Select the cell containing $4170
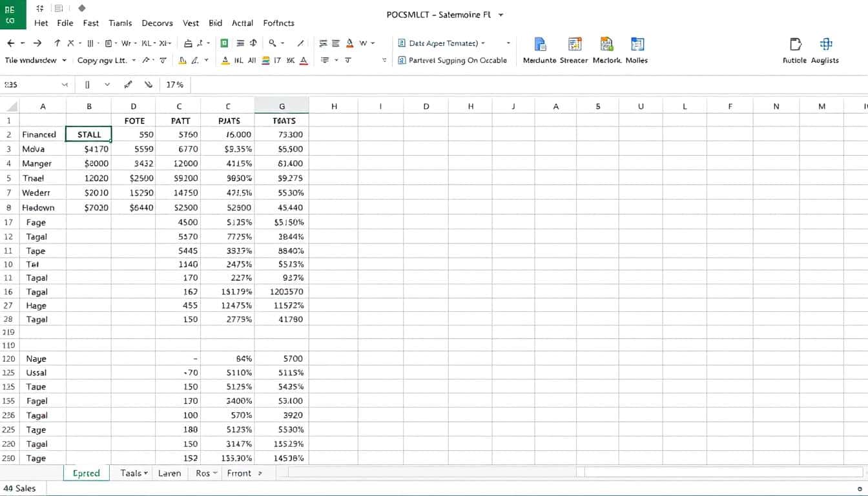The image size is (868, 496). point(88,149)
